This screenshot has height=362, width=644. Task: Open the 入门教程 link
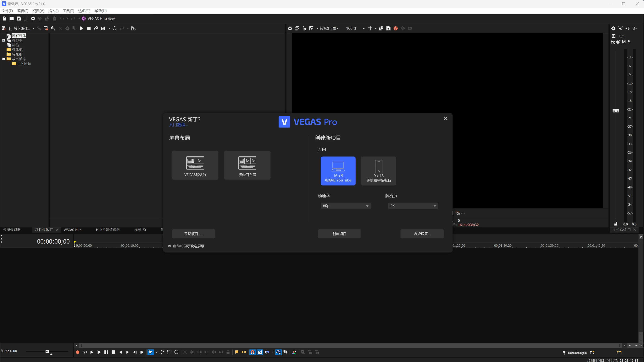(179, 125)
